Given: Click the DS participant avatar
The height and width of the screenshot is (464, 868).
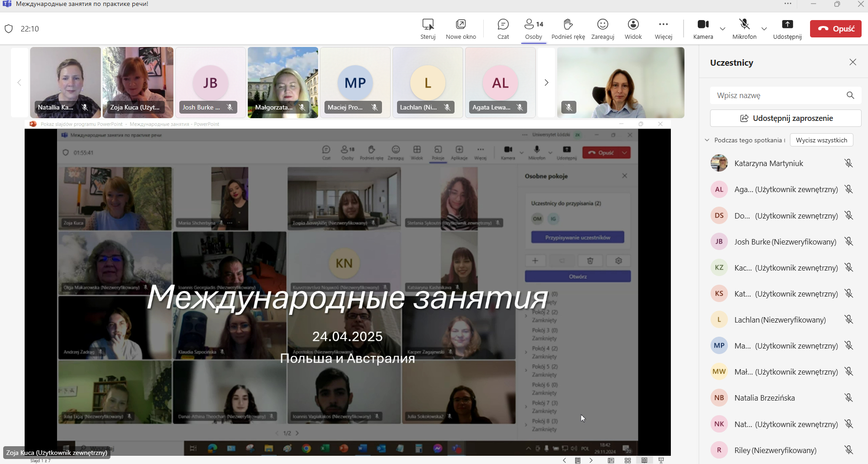Looking at the screenshot, I should click(x=719, y=215).
